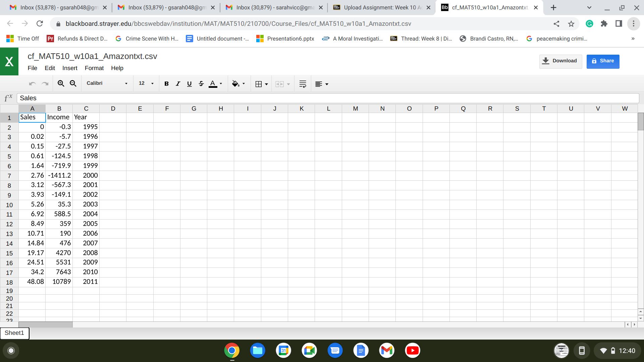Open the font size 12 dropdown
This screenshot has width=644, height=362.
146,83
